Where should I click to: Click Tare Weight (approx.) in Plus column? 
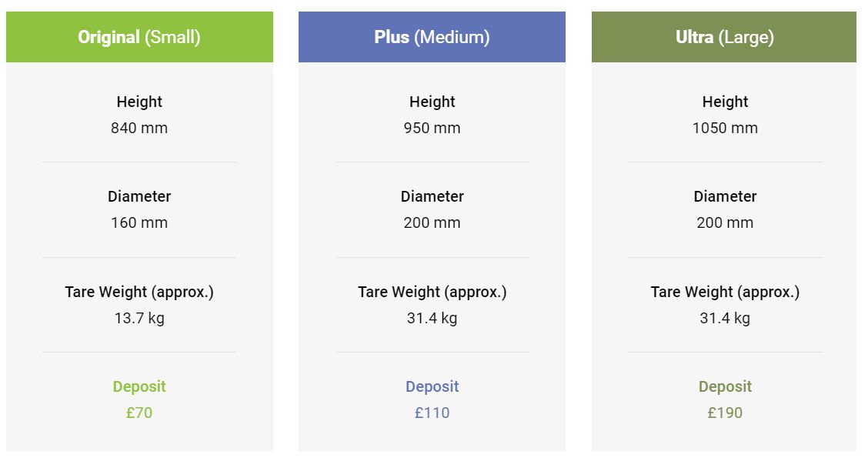(x=432, y=292)
